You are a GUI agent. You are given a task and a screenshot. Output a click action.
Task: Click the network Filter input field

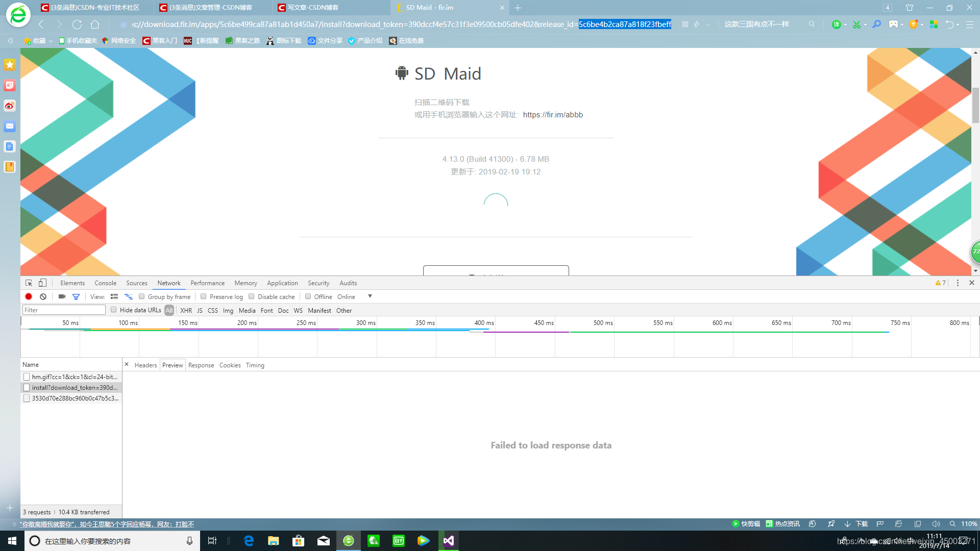point(64,310)
